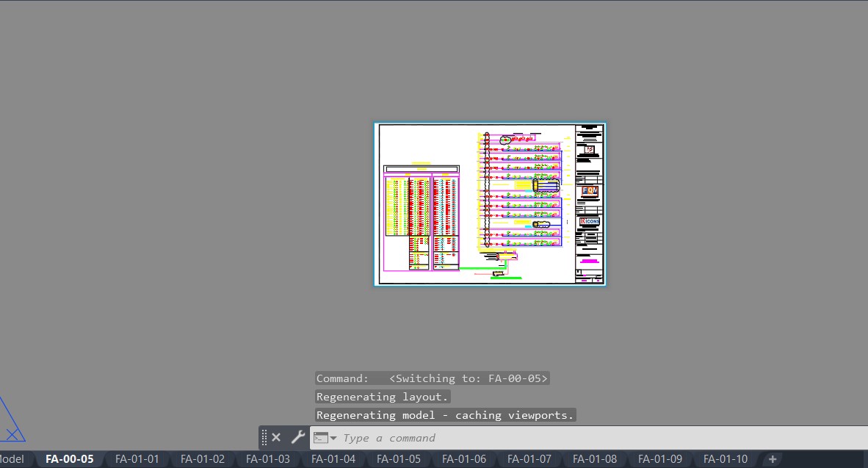Open the FA-01-05 layout tab
The image size is (868, 468).
tap(399, 459)
